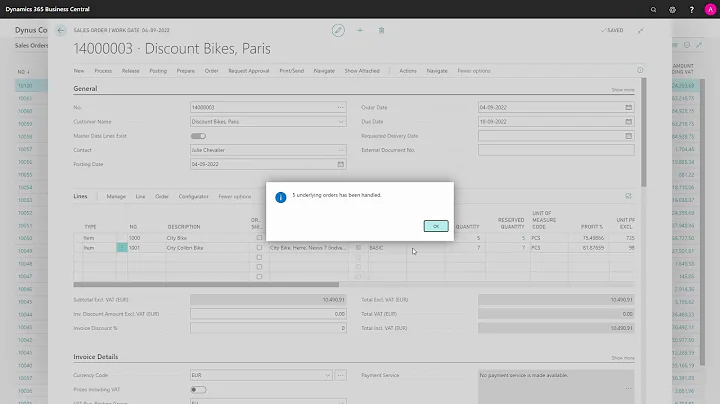Open the Lines section expand icon
This screenshot has width=720, height=404.
(628, 196)
